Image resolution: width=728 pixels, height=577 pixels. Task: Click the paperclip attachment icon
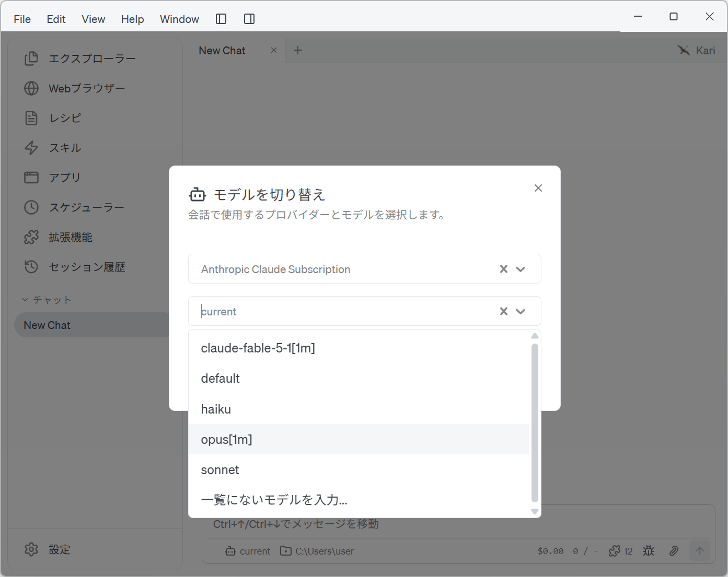(x=674, y=551)
